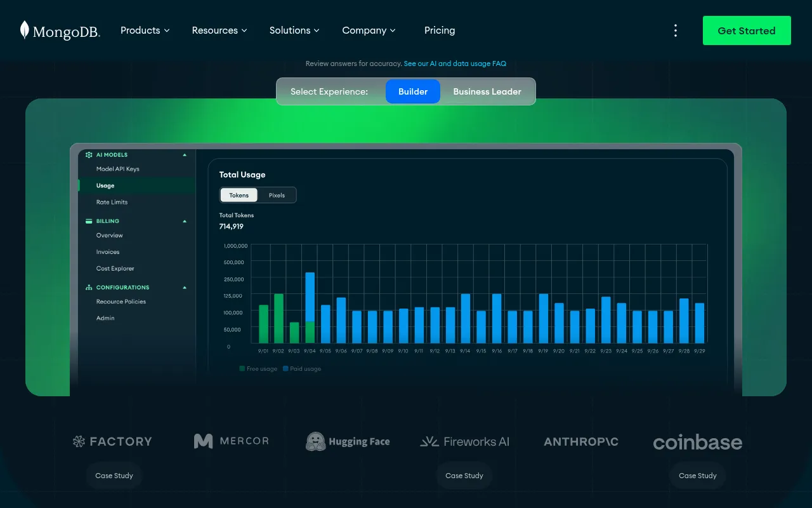This screenshot has height=508, width=812.
Task: Open Model API Keys in sidebar
Action: point(118,169)
